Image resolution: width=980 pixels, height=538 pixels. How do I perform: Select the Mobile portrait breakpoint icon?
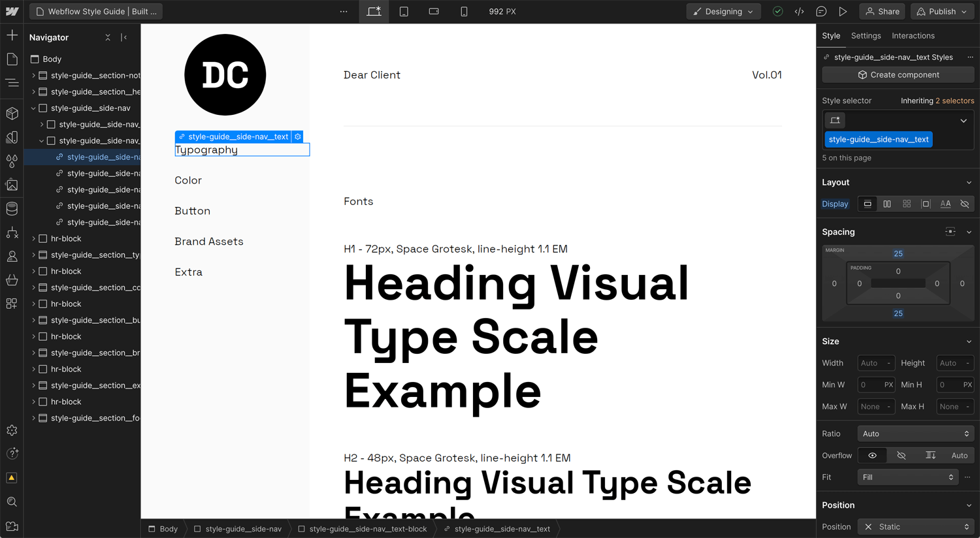464,12
